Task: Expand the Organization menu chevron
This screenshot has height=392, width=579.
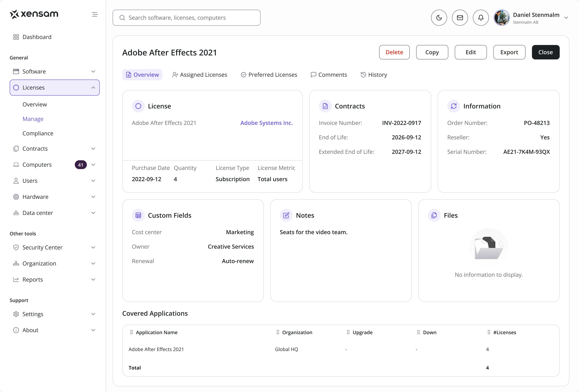Action: [x=93, y=263]
